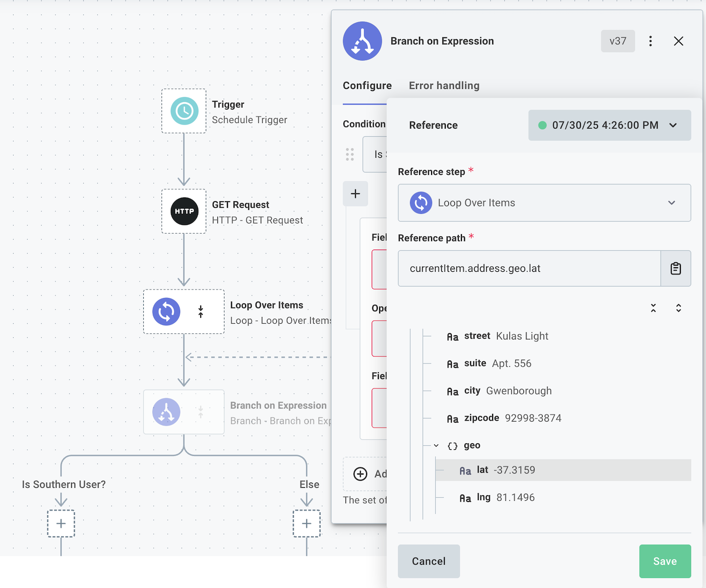
Task: Collapse the geo object chevron
Action: click(436, 445)
